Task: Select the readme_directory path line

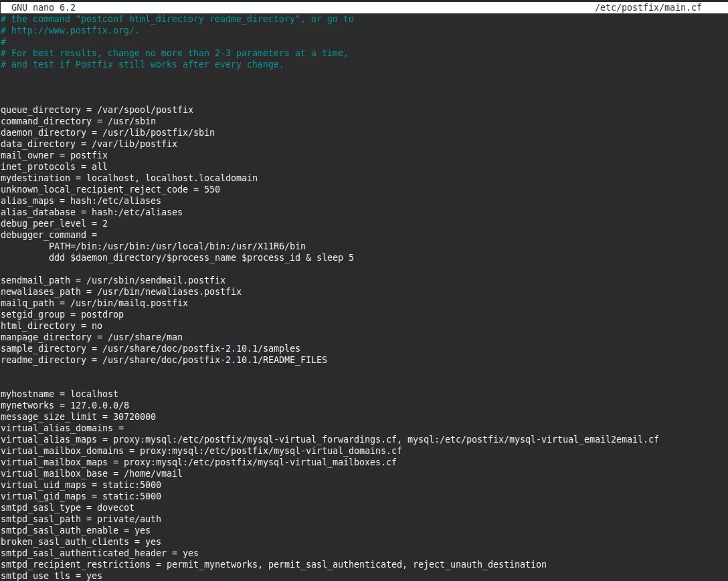Action: coord(164,360)
